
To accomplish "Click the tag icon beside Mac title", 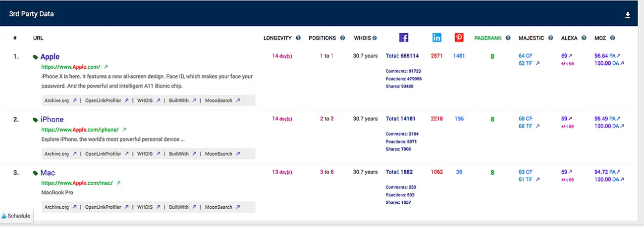I will (36, 174).
